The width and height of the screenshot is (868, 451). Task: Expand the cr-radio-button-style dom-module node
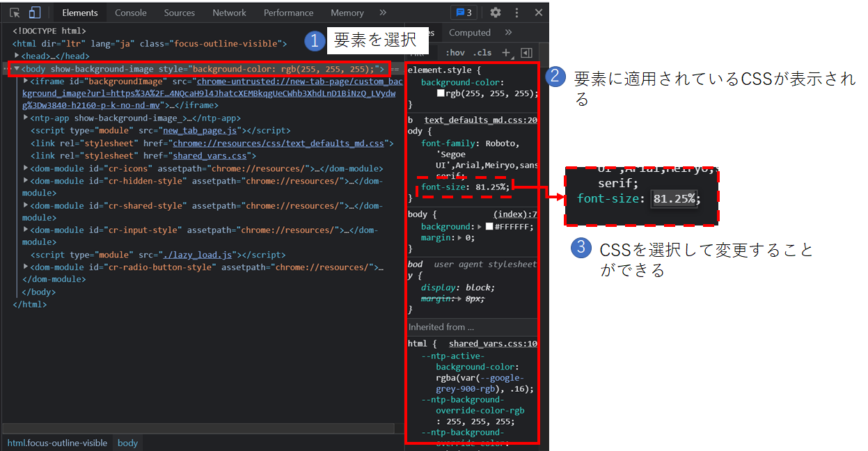26,267
